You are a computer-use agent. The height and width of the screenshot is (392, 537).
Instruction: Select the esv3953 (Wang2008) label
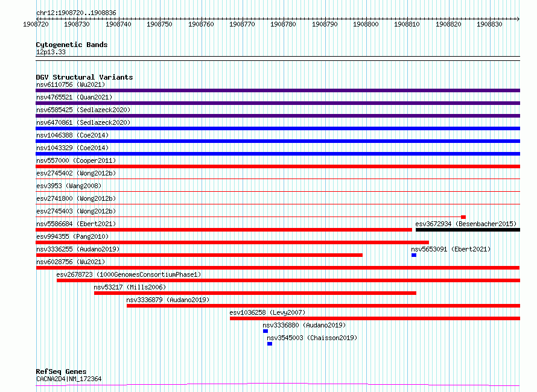point(69,186)
